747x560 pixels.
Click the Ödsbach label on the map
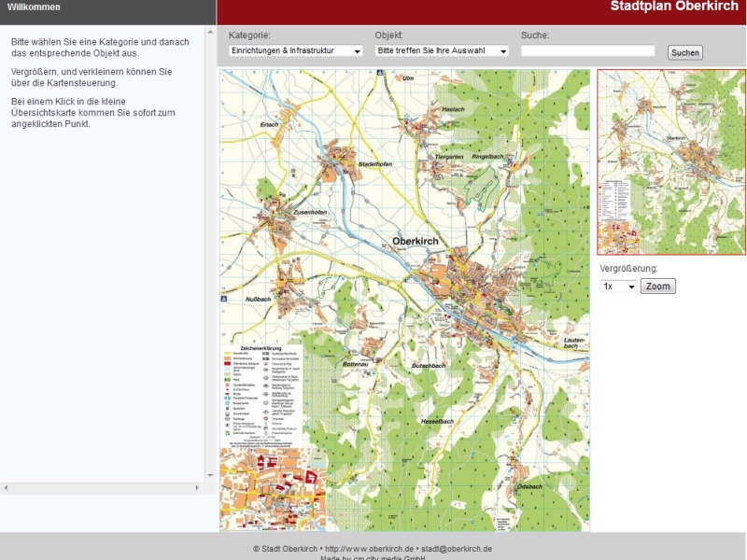pyautogui.click(x=529, y=486)
